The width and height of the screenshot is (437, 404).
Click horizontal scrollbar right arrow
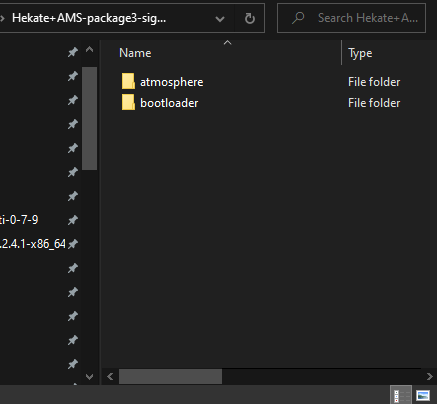[429, 377]
